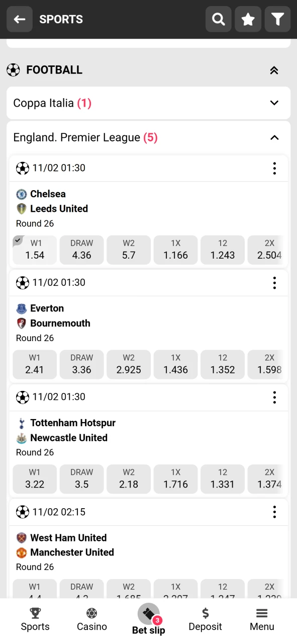Open the Casino section
Screen dimensions: 297x644
tap(91, 619)
